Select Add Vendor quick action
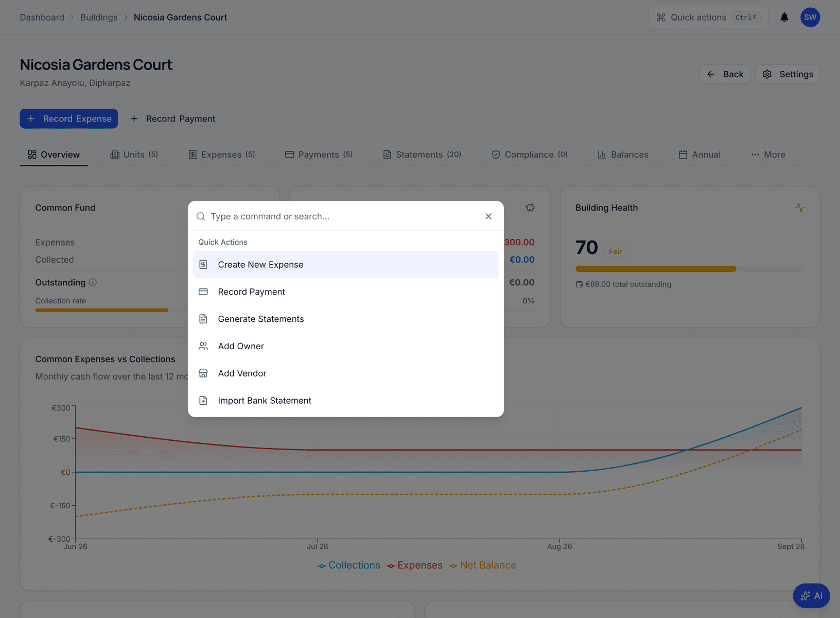The image size is (840, 618). [346, 373]
